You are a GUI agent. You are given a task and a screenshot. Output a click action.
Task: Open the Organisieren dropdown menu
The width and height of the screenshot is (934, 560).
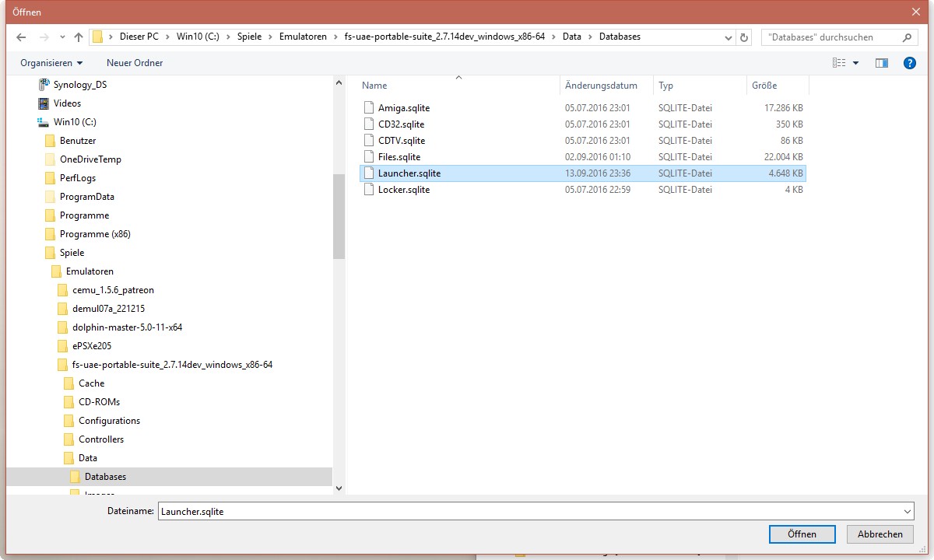point(51,63)
